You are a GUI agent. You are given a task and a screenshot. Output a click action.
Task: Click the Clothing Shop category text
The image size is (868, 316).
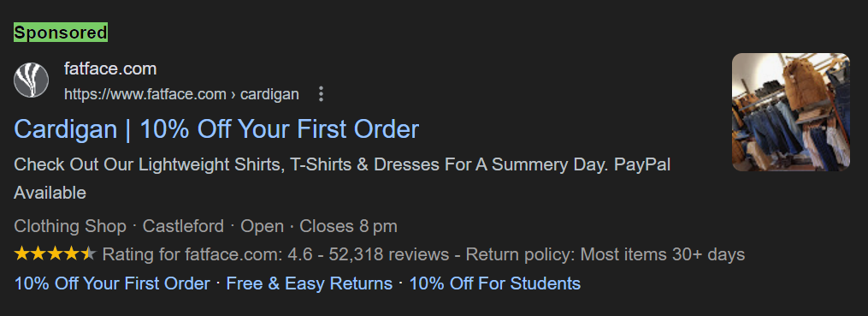(x=70, y=226)
